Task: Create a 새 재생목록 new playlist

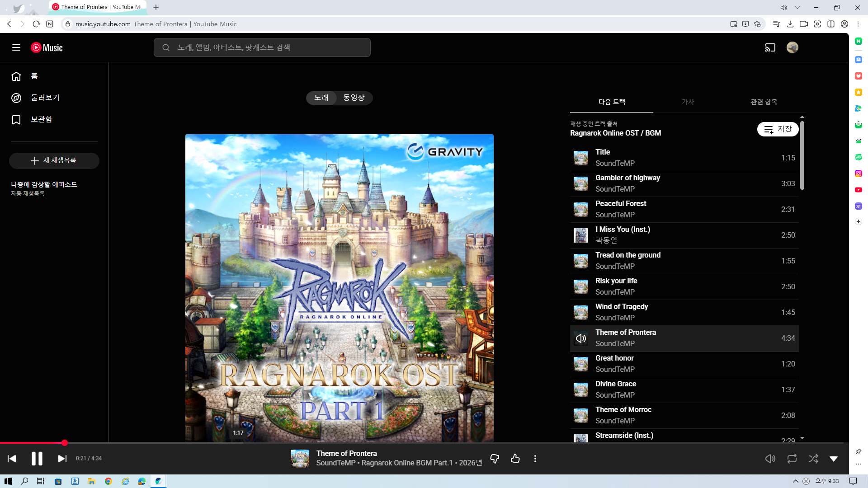Action: [x=54, y=161]
